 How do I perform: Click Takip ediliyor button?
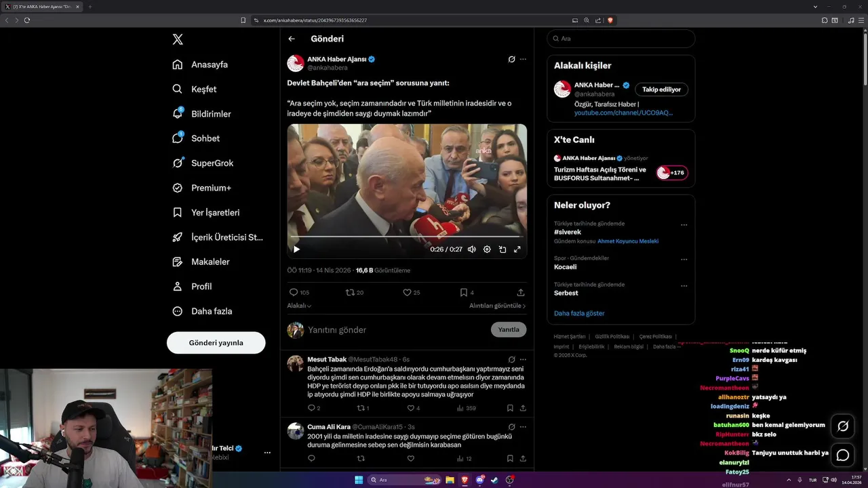tap(661, 89)
